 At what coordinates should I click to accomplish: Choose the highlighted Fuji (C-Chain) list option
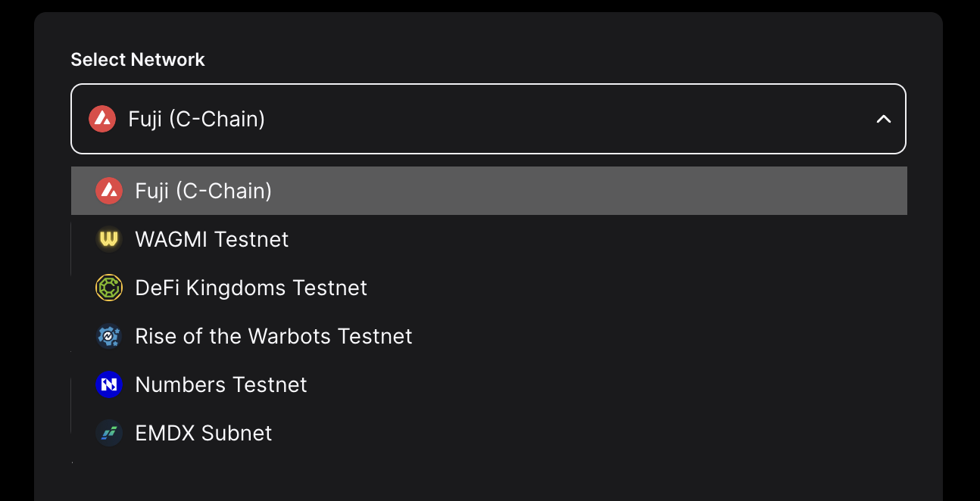point(203,191)
